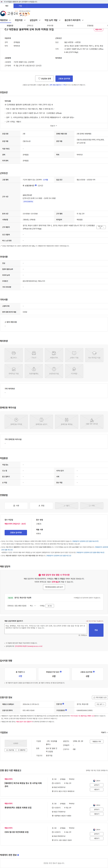Open the 채용정보 menu
This screenshot has height=868, width=108.
[x=5, y=20]
